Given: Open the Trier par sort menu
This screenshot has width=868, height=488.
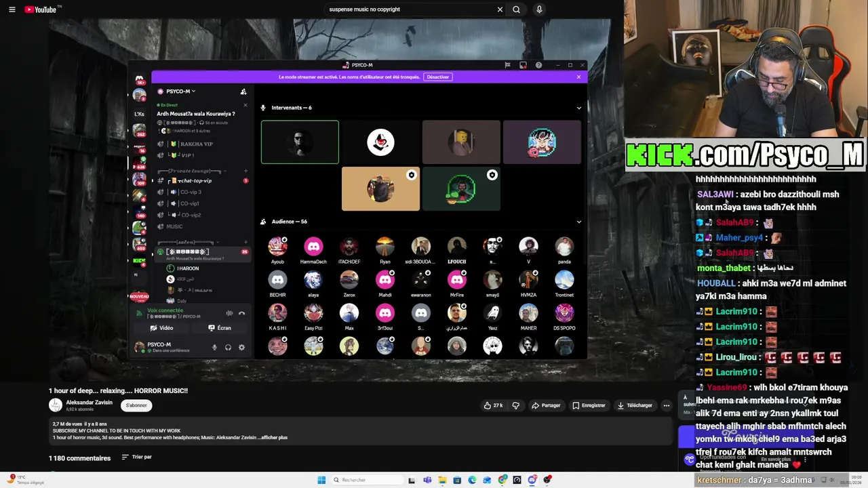Looking at the screenshot, I should [x=136, y=457].
